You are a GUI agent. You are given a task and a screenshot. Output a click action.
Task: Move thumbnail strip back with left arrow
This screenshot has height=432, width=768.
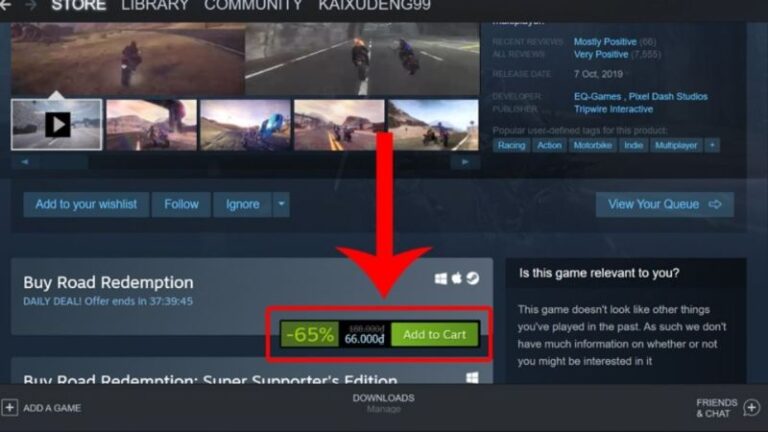click(25, 162)
